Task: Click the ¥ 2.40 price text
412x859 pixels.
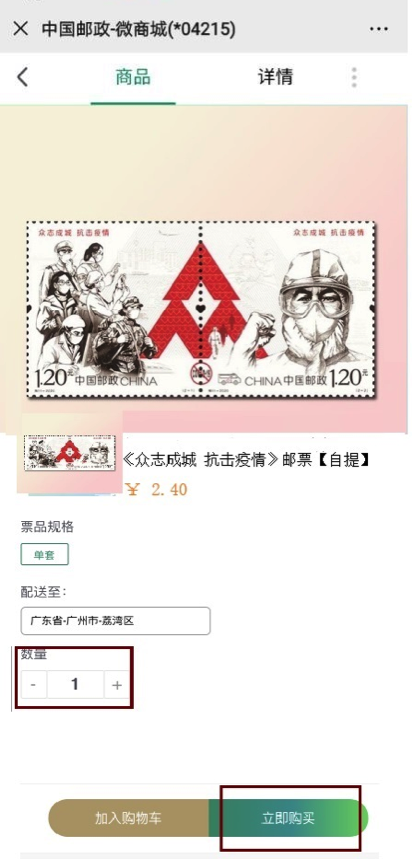Action: pos(156,489)
